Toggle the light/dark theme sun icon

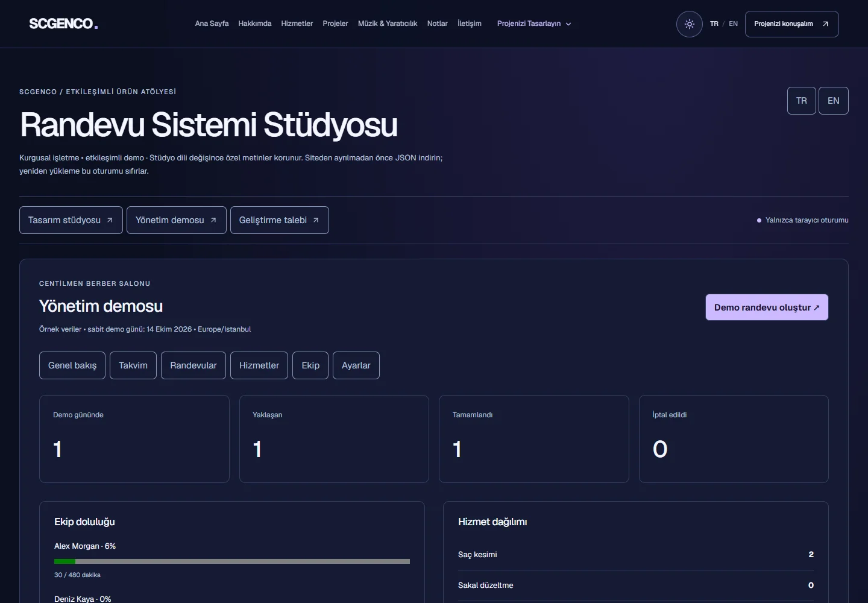click(x=690, y=24)
